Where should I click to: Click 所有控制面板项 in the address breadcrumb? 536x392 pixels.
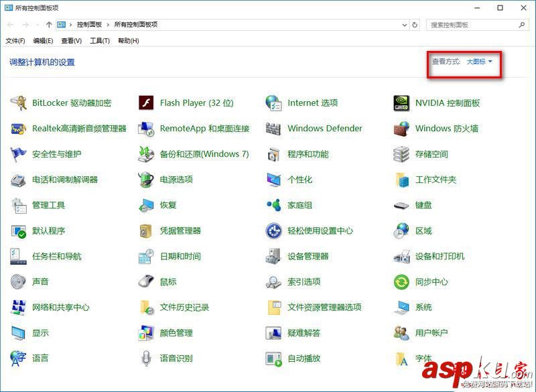coord(136,25)
